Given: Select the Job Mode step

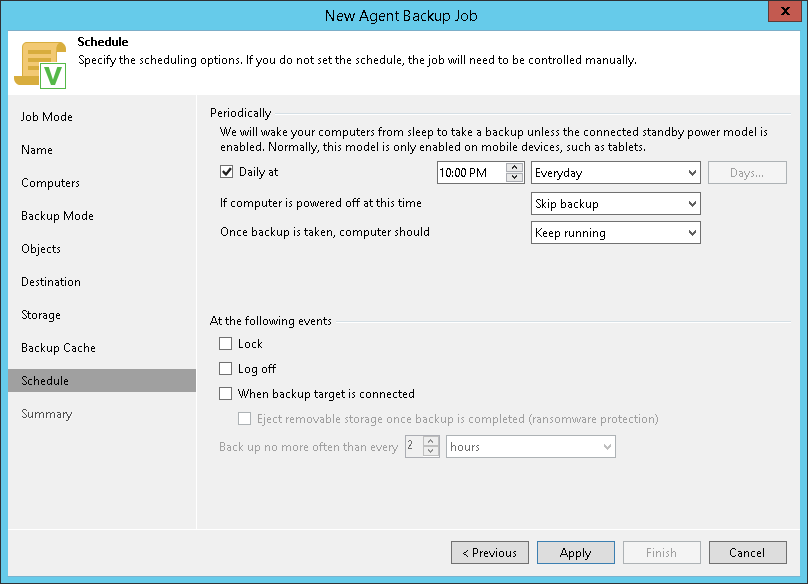Looking at the screenshot, I should point(47,117).
